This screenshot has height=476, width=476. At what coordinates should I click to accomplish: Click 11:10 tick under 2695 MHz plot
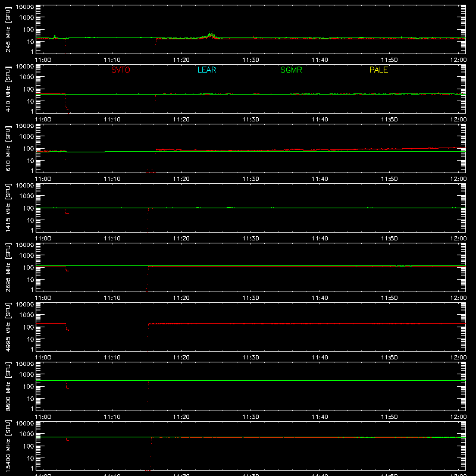point(112,298)
